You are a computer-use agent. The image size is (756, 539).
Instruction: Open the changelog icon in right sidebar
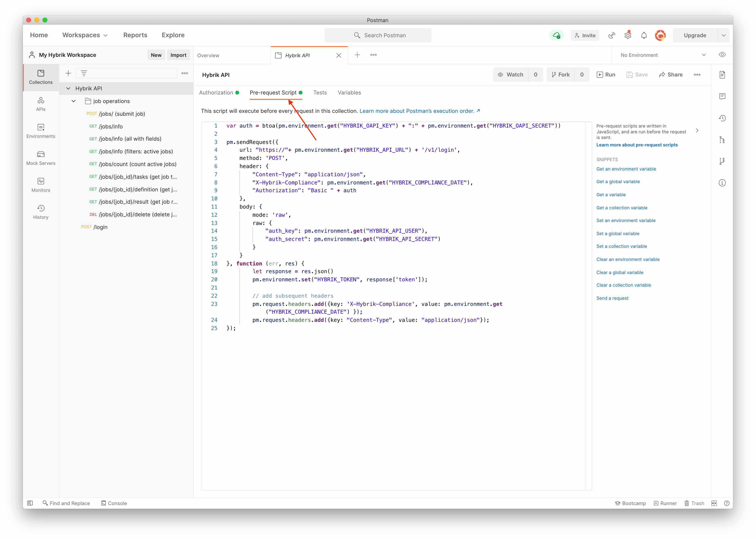pyautogui.click(x=722, y=118)
